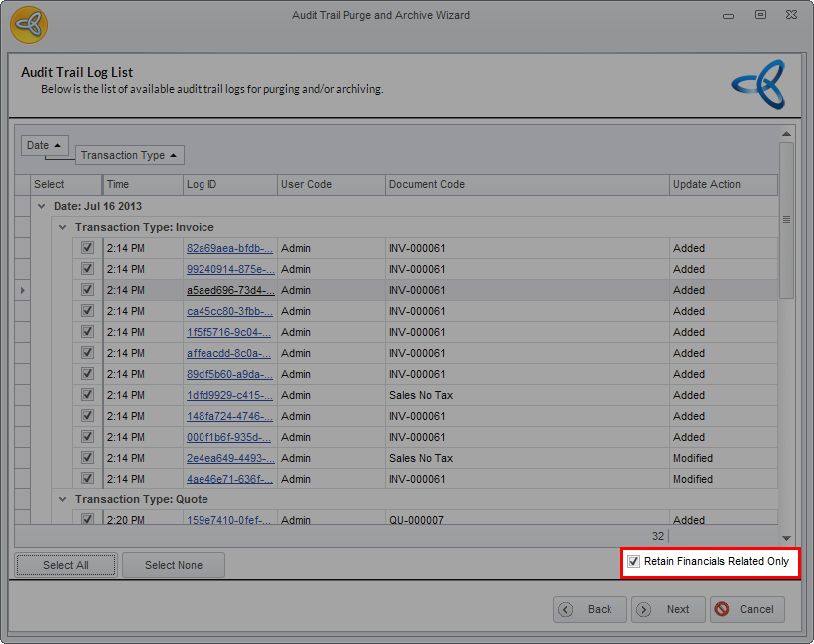The height and width of the screenshot is (644, 814).
Task: Collapse the Transaction Type: Invoice group
Action: [62, 227]
